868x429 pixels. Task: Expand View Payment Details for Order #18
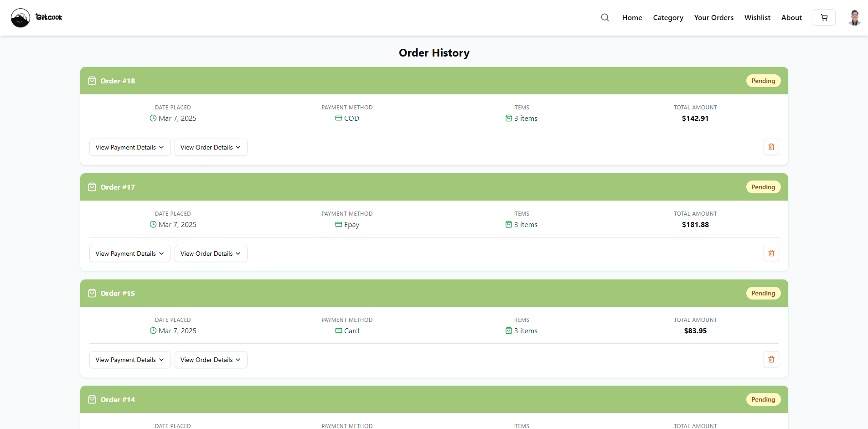tap(130, 147)
